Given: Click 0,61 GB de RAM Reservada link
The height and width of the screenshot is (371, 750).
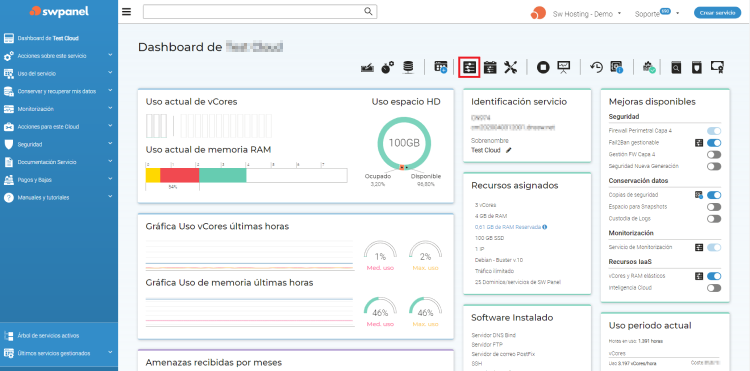Looking at the screenshot, I should coord(507,227).
